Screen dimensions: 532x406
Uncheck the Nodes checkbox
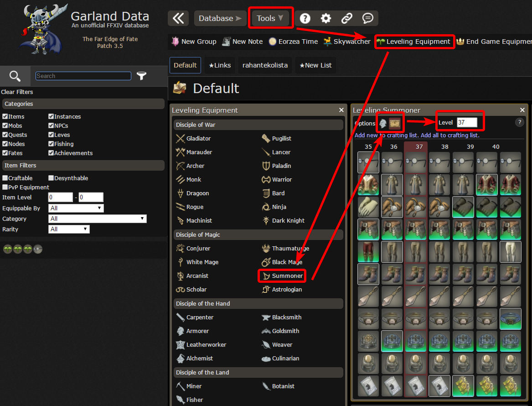point(5,144)
